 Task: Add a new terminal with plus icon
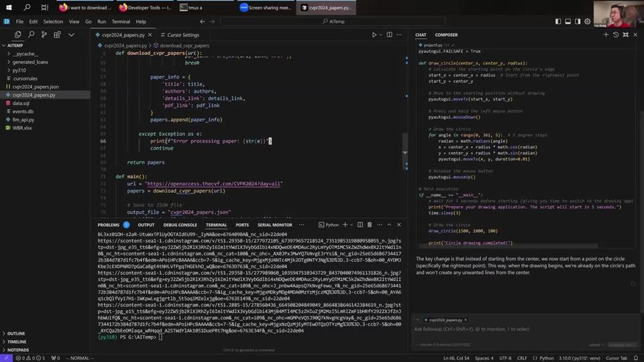[x=345, y=225]
